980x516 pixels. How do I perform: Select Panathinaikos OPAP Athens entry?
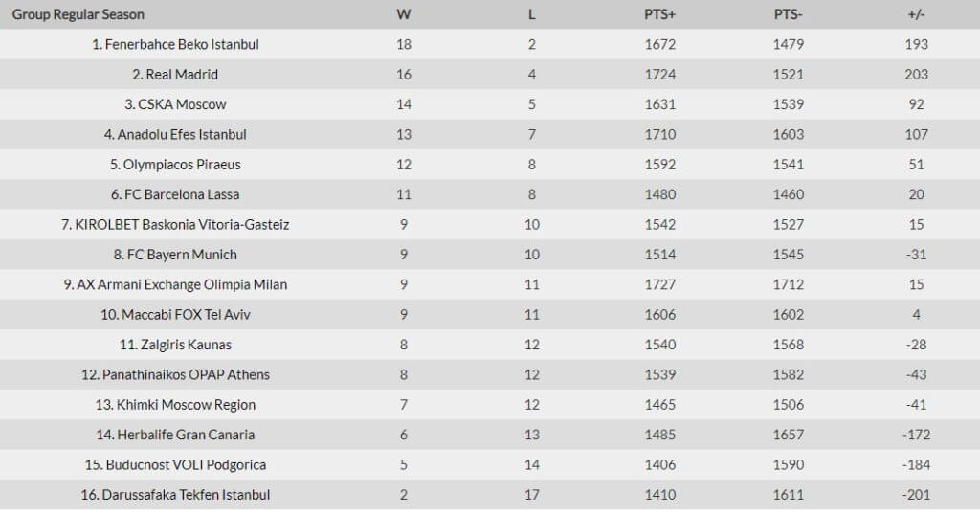pos(175,374)
